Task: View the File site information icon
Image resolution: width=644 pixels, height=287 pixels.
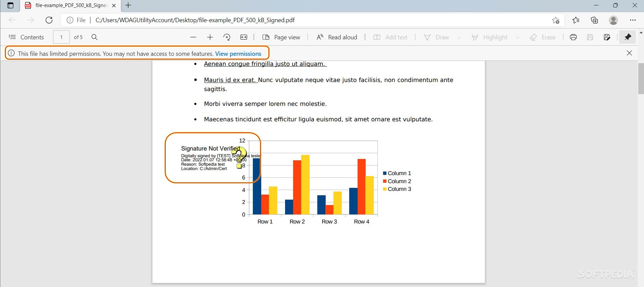Action: (x=70, y=20)
